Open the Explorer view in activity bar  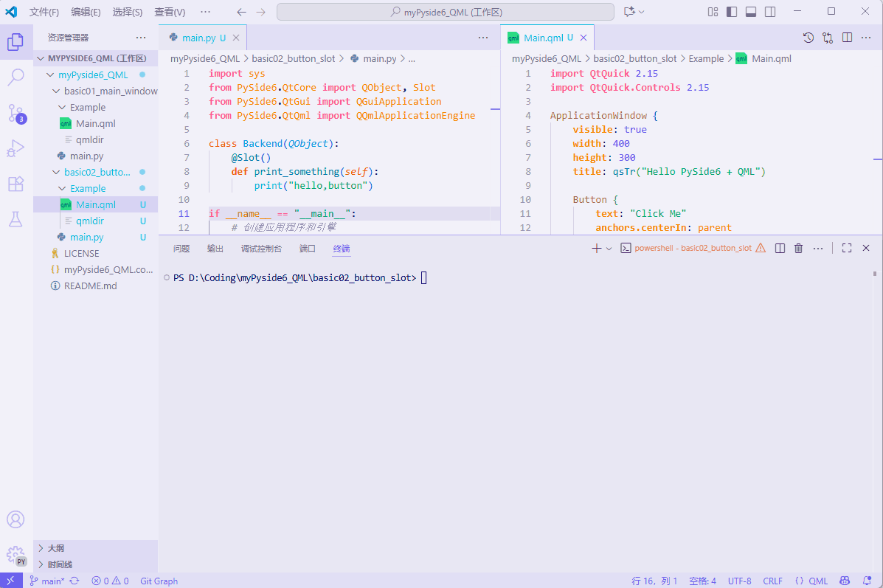[15, 41]
